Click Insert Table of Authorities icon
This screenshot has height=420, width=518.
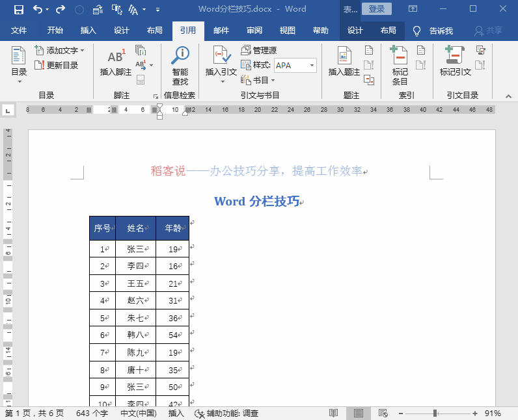480,51
